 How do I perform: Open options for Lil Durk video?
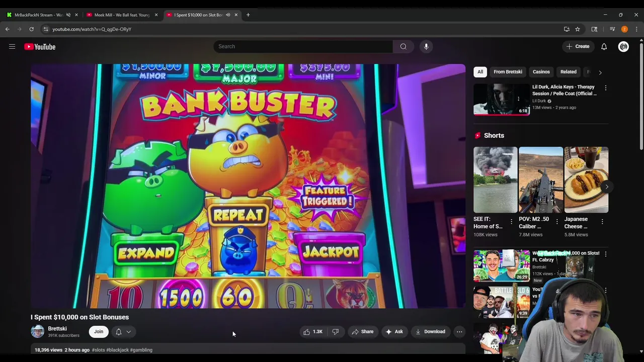[x=606, y=87]
